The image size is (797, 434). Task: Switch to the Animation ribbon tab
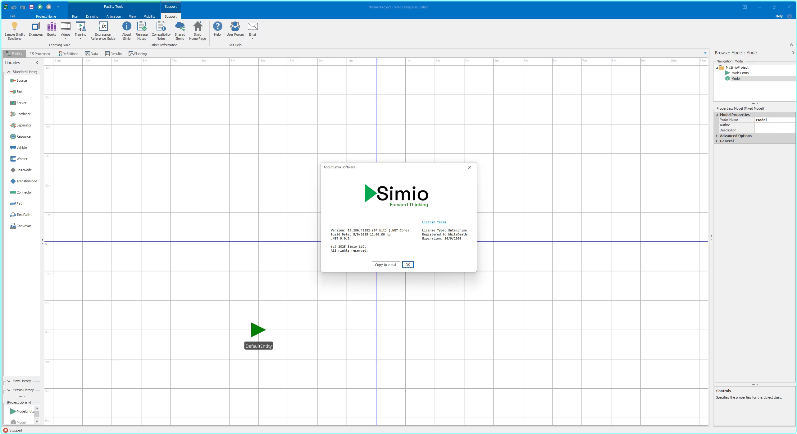click(x=113, y=16)
